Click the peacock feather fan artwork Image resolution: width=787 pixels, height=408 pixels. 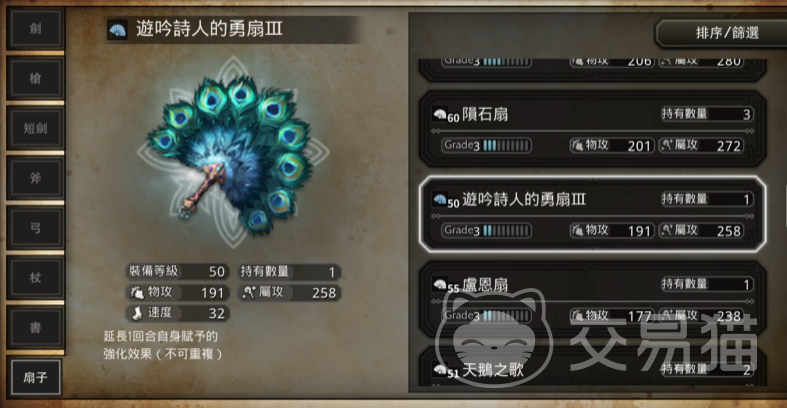(232, 153)
